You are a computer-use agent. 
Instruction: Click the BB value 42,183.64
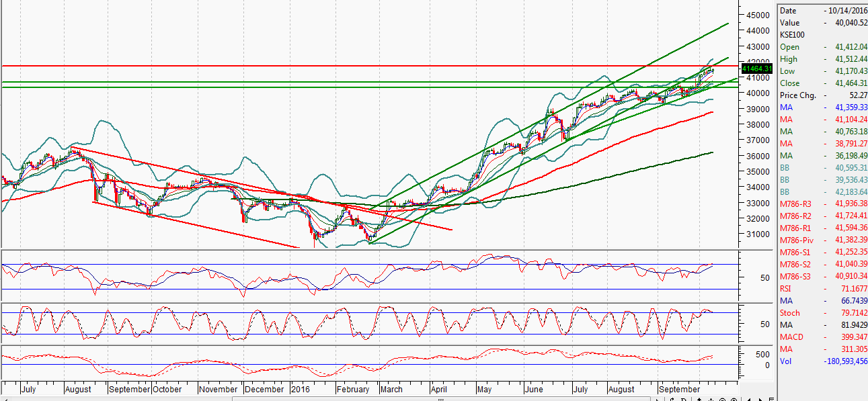(851, 192)
